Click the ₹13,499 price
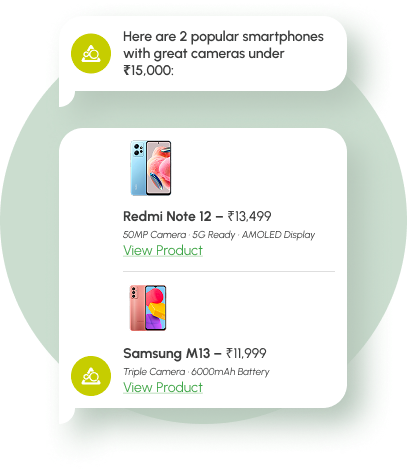The height and width of the screenshot is (472, 407). click(x=249, y=216)
